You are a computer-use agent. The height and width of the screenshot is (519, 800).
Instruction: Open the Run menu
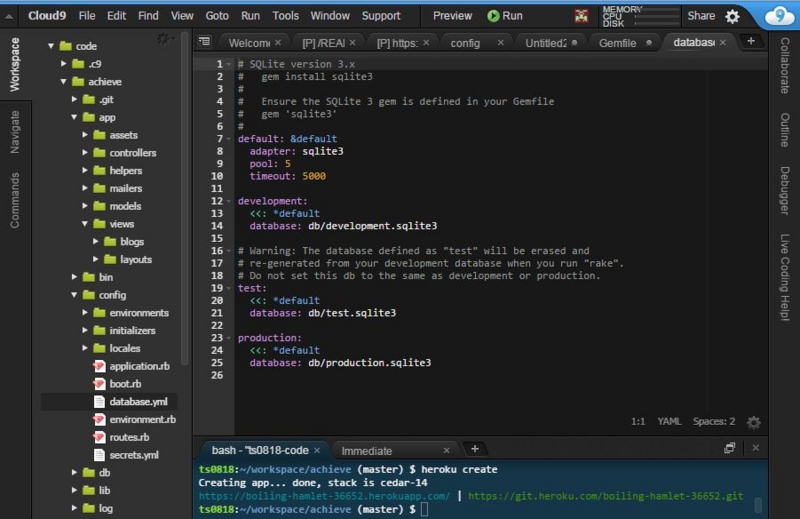[x=250, y=16]
